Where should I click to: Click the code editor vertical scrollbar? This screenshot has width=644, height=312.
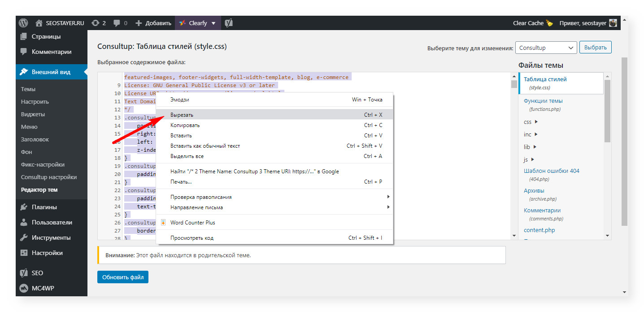[514, 84]
